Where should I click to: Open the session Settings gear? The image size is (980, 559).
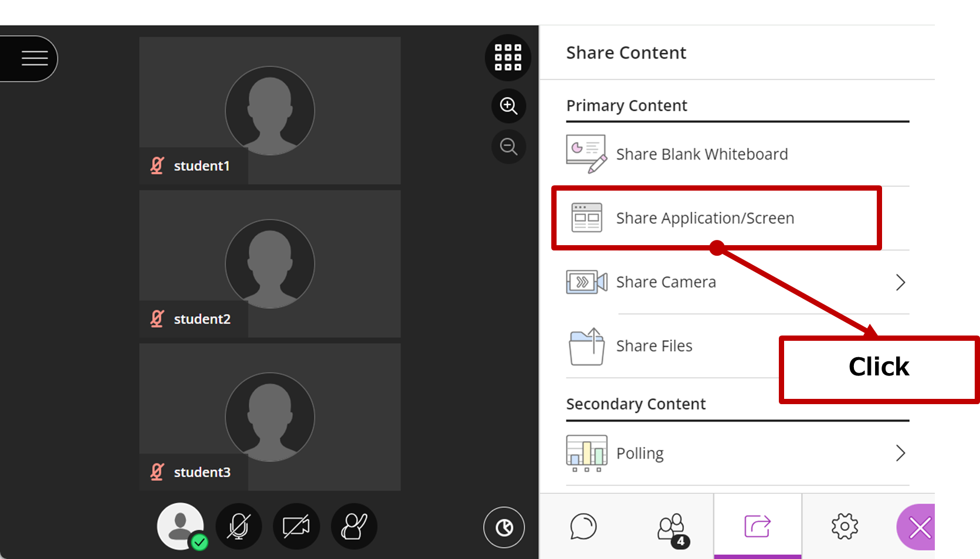845,527
